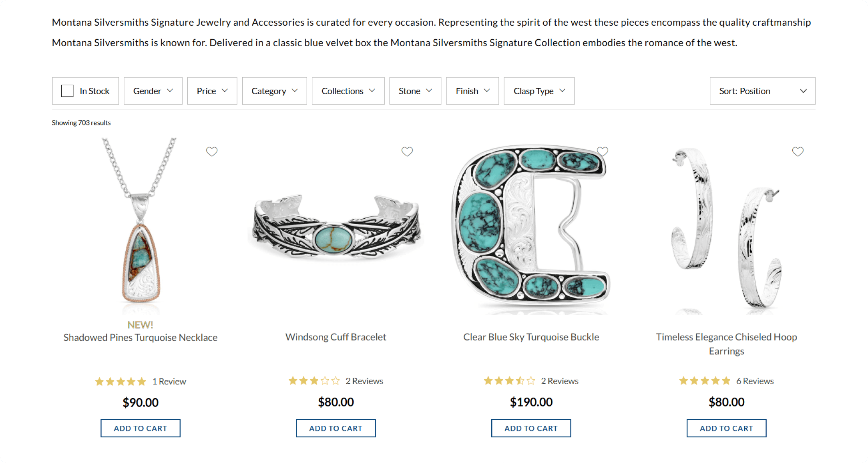Click the heart on Clear Blue Sky Turquoise Buckle
Screen dimensions: 868x463
(603, 151)
